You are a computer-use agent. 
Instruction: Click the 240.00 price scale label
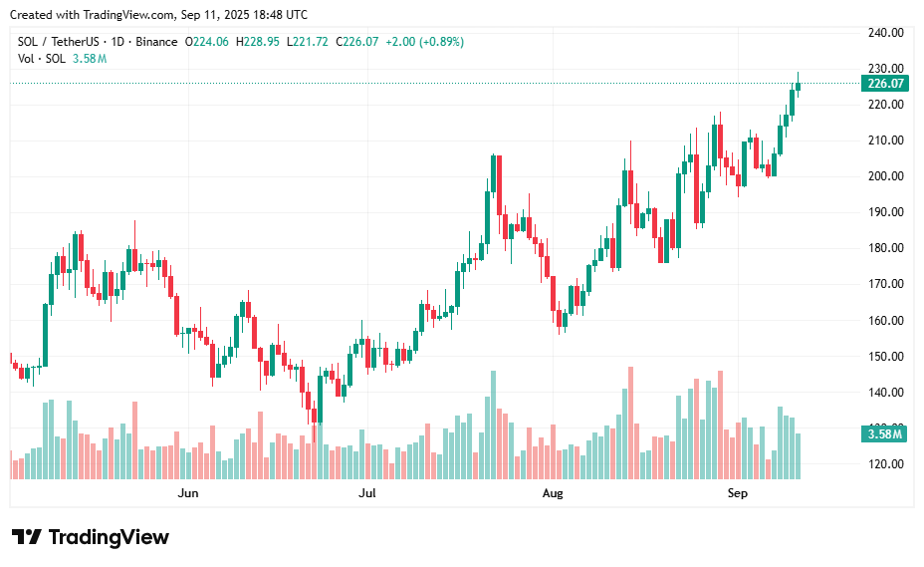coord(885,33)
